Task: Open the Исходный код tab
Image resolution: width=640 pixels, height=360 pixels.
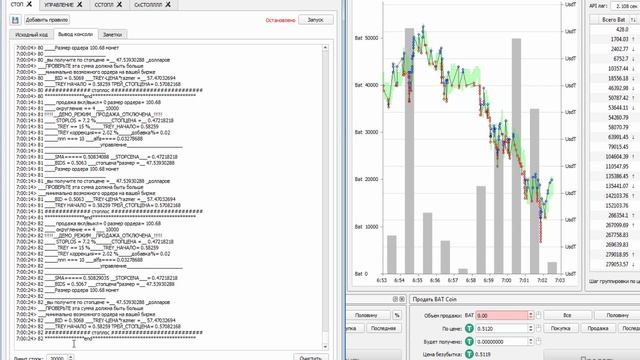Action: point(31,35)
